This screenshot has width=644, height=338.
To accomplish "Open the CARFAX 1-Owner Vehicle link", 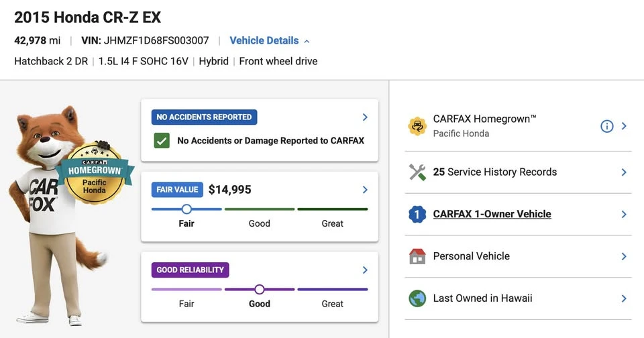I will 492,214.
